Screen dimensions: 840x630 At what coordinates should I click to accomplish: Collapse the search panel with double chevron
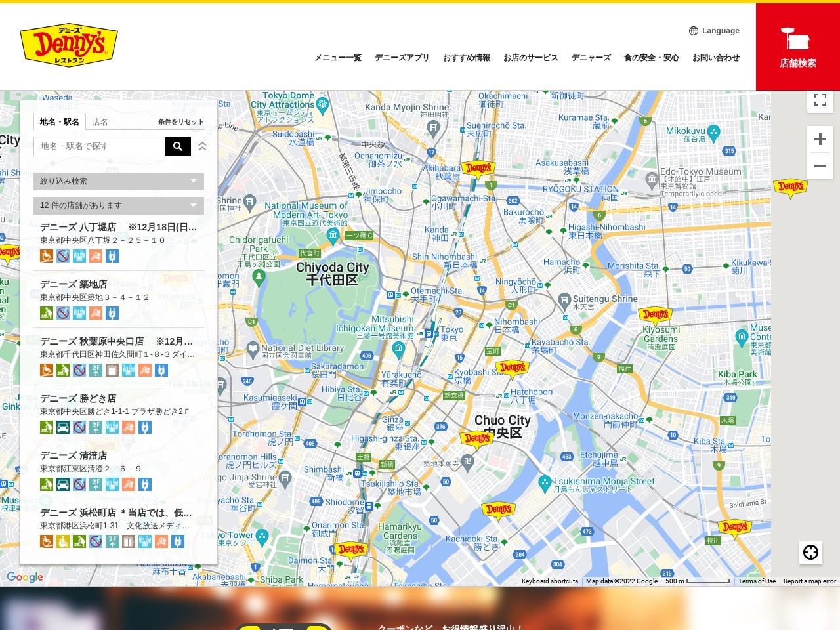203,146
